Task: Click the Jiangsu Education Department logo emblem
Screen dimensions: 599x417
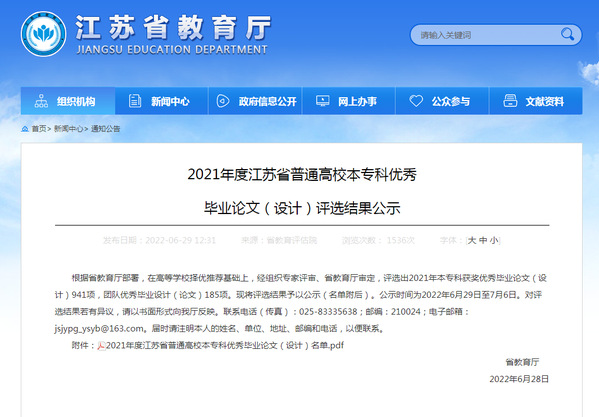Action: (43, 34)
